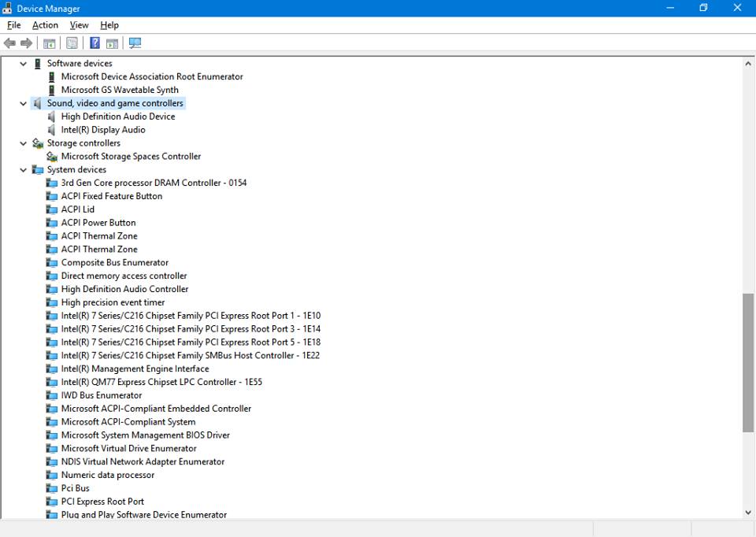Screen dimensions: 756x537
Task: Click the icon beside ACPI Lid
Action: point(52,209)
